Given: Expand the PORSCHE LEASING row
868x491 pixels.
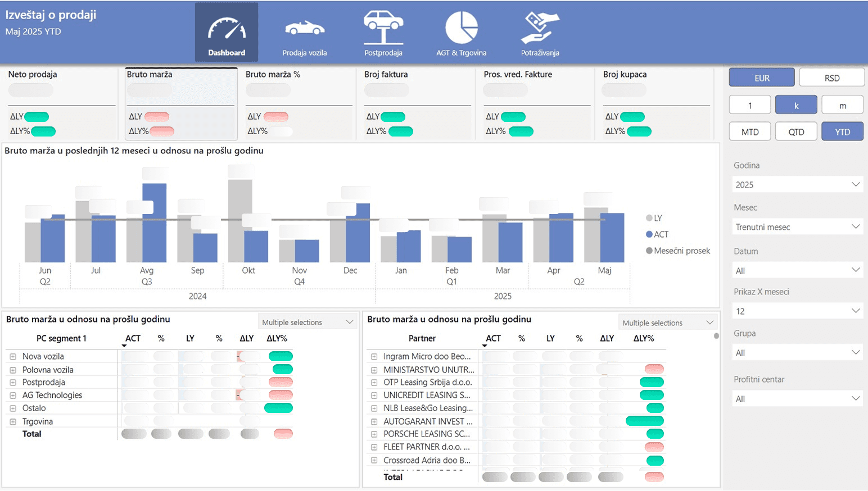Looking at the screenshot, I should coord(374,434).
